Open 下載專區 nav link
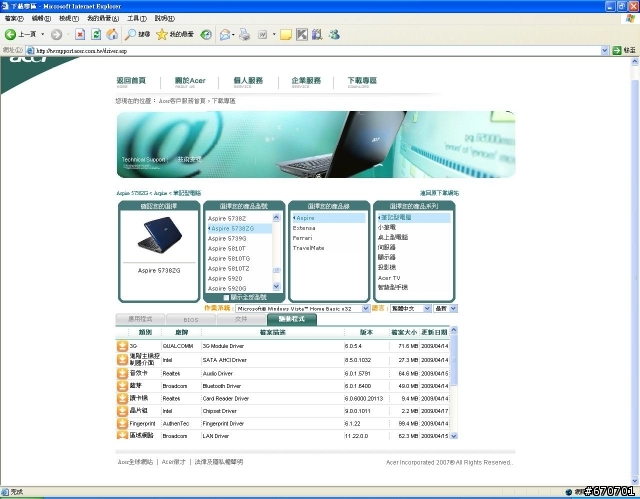The height and width of the screenshot is (499, 640). [362, 81]
